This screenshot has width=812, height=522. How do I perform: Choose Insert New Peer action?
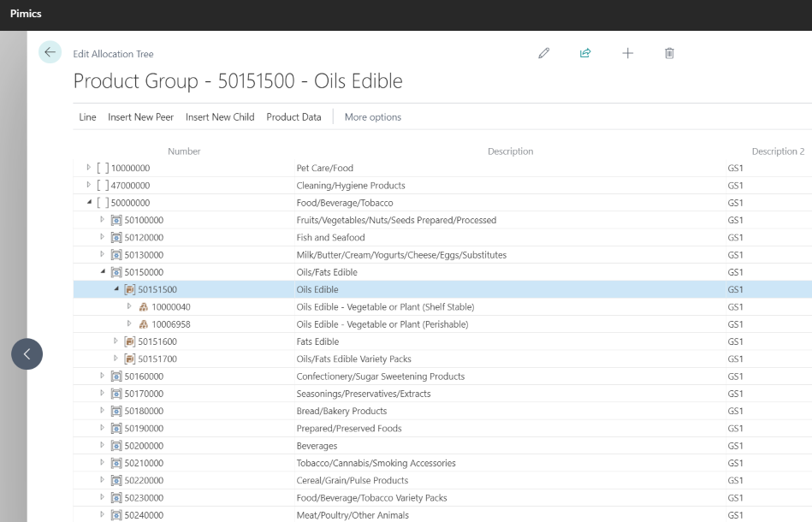click(x=141, y=117)
